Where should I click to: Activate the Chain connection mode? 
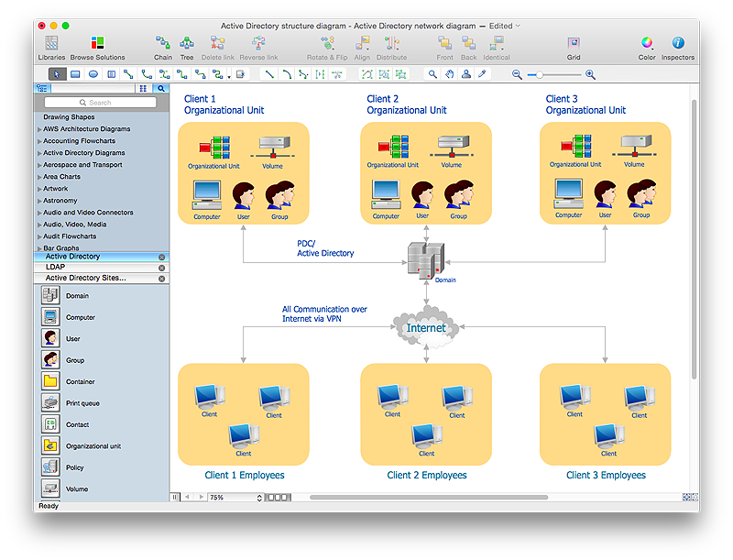click(x=163, y=48)
